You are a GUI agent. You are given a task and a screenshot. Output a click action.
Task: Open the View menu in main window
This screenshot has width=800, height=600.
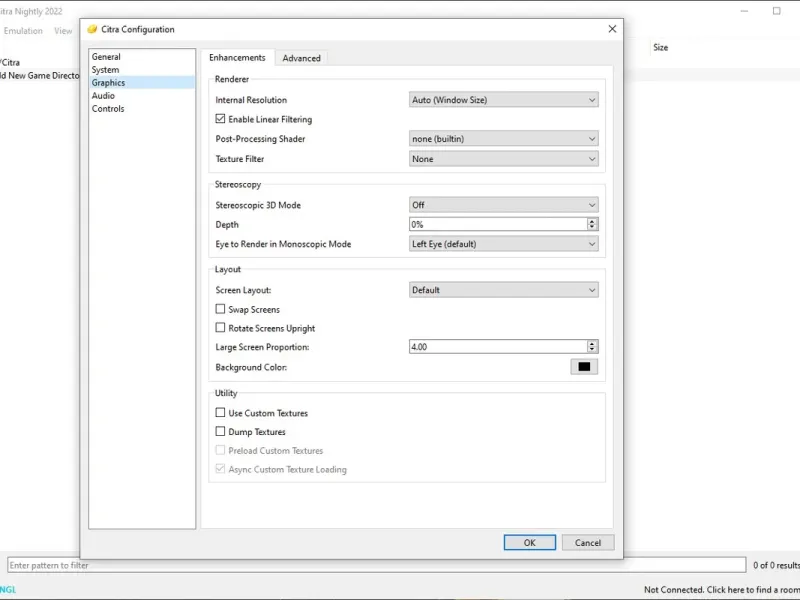click(63, 31)
